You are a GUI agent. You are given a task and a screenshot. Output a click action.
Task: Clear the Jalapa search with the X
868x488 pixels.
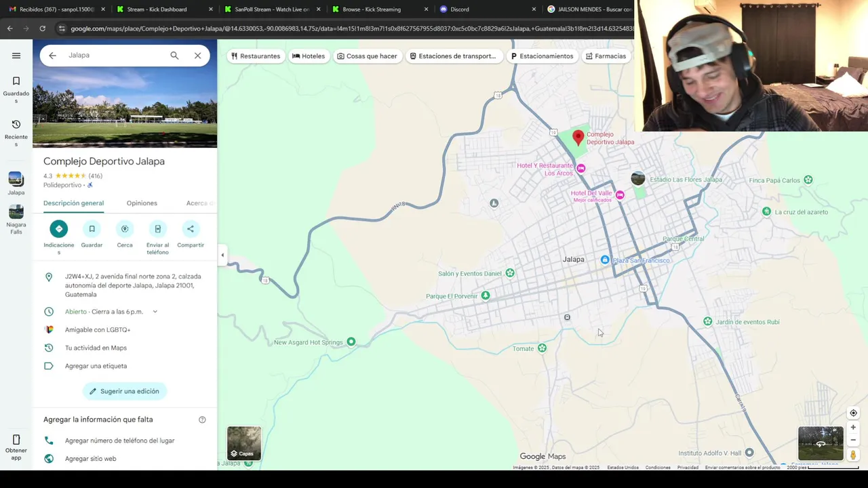197,56
